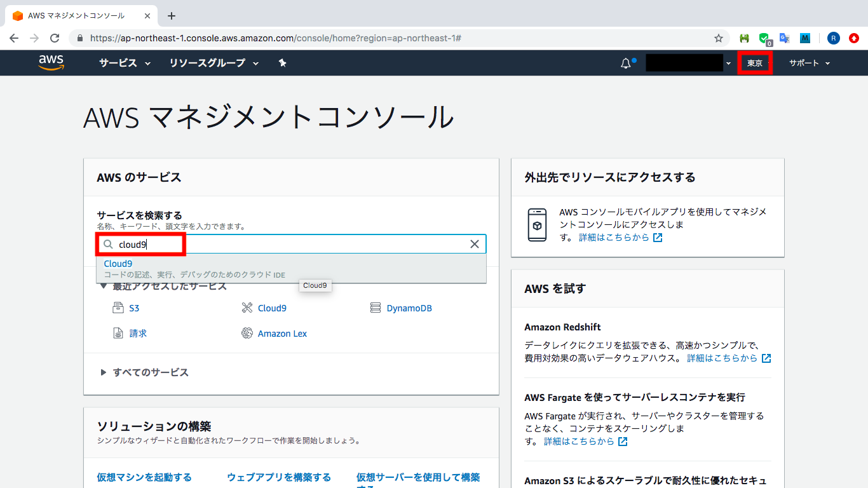Open mobile app 詳細はこちらから link
This screenshot has width=868, height=488.
(620, 238)
